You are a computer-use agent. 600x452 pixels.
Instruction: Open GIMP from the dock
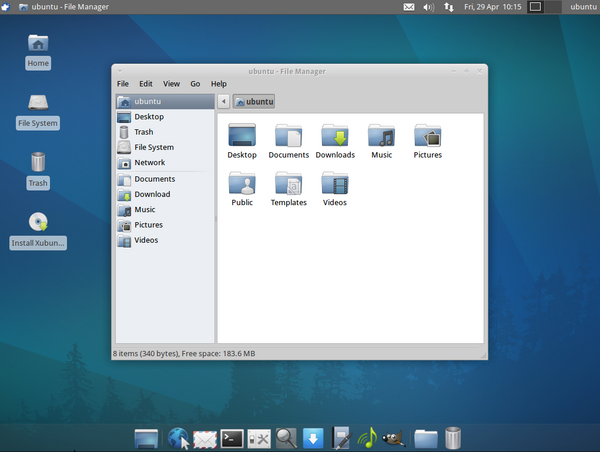(x=394, y=437)
